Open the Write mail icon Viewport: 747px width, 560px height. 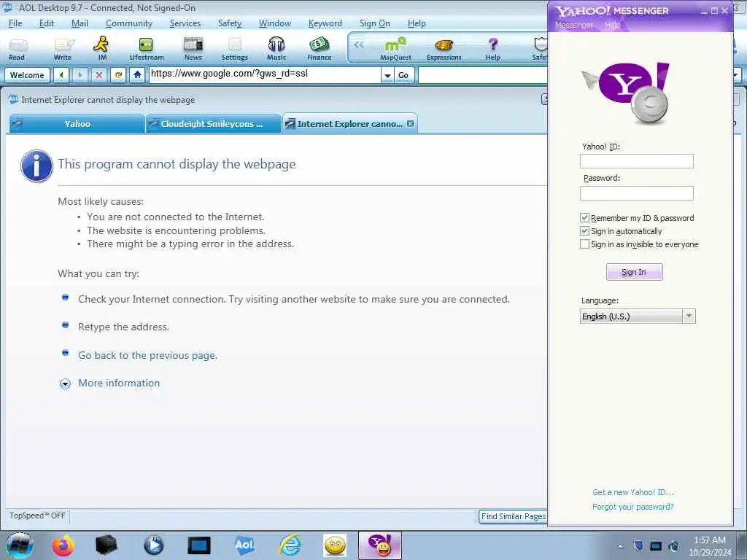[63, 49]
